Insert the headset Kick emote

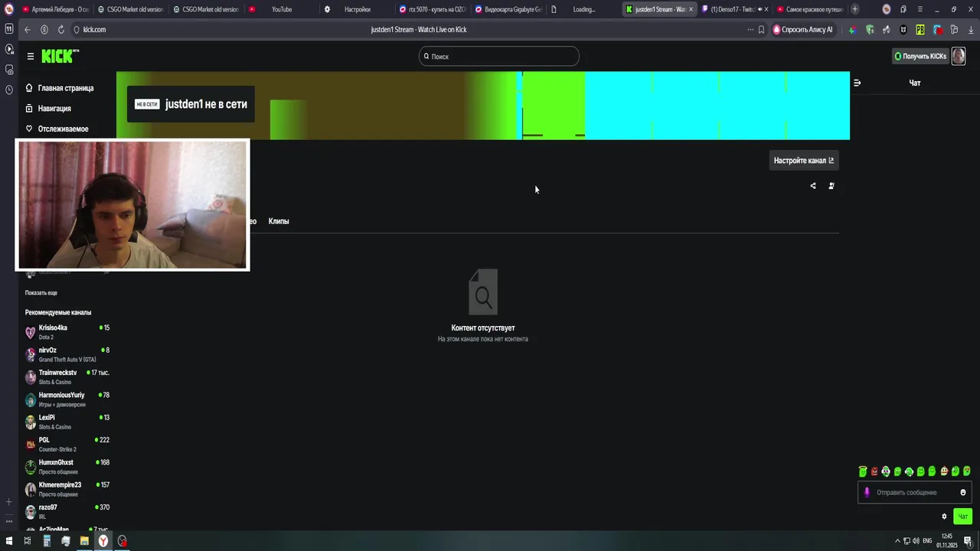click(910, 471)
